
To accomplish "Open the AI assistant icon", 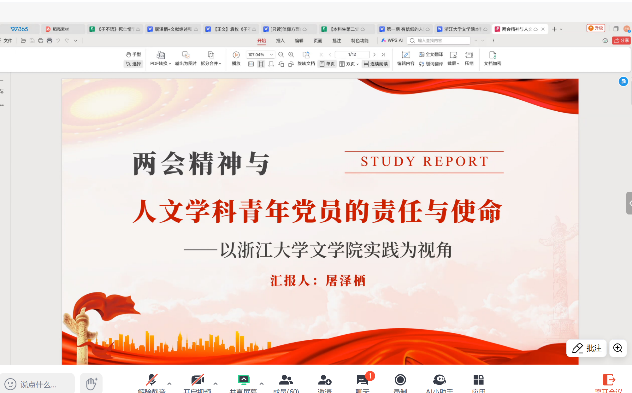I will [x=439, y=380].
